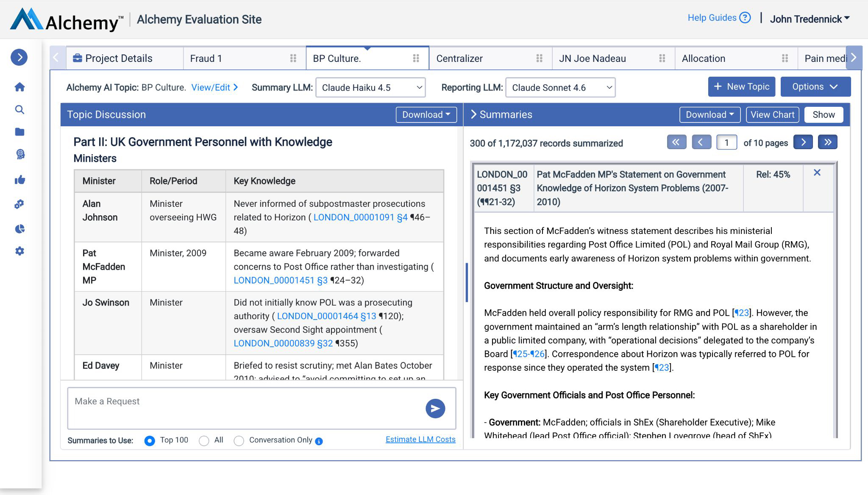
Task: Expand the left sidebar arrow button
Action: click(x=19, y=57)
